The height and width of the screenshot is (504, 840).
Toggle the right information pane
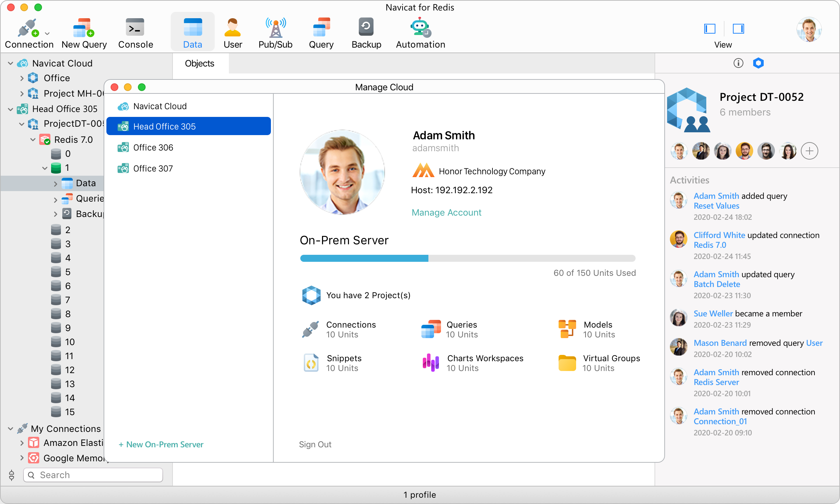[x=738, y=28]
